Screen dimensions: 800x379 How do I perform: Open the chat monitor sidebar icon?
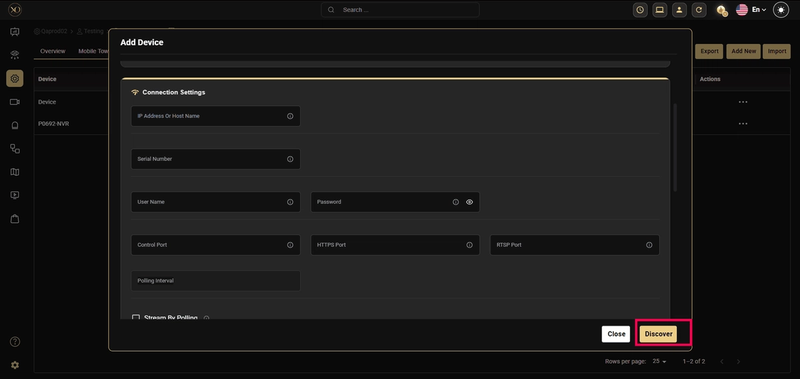click(x=15, y=32)
